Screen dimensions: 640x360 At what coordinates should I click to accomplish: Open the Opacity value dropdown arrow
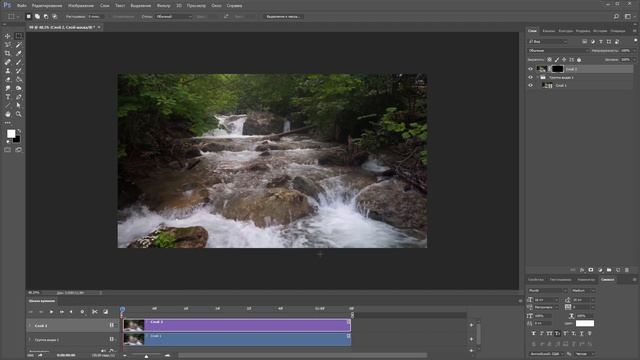pos(634,51)
